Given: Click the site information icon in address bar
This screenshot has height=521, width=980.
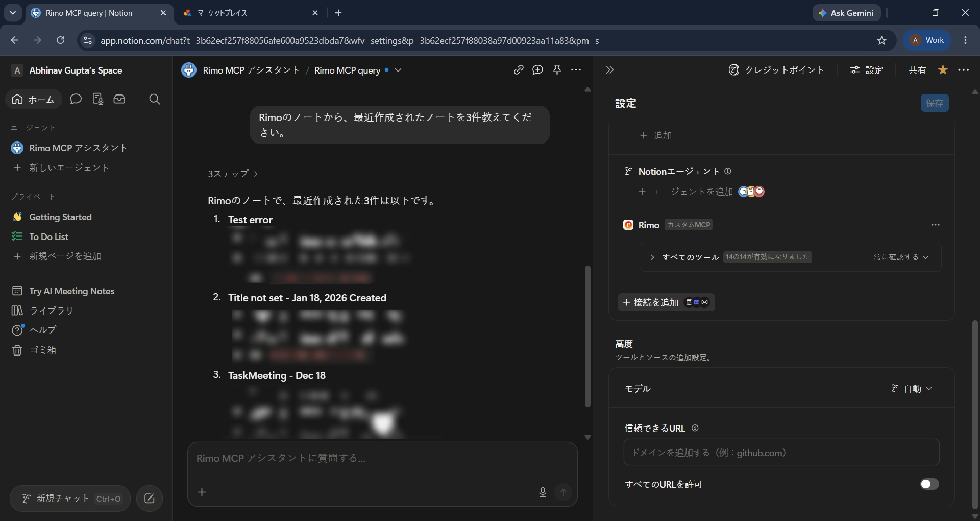Looking at the screenshot, I should click(x=88, y=40).
